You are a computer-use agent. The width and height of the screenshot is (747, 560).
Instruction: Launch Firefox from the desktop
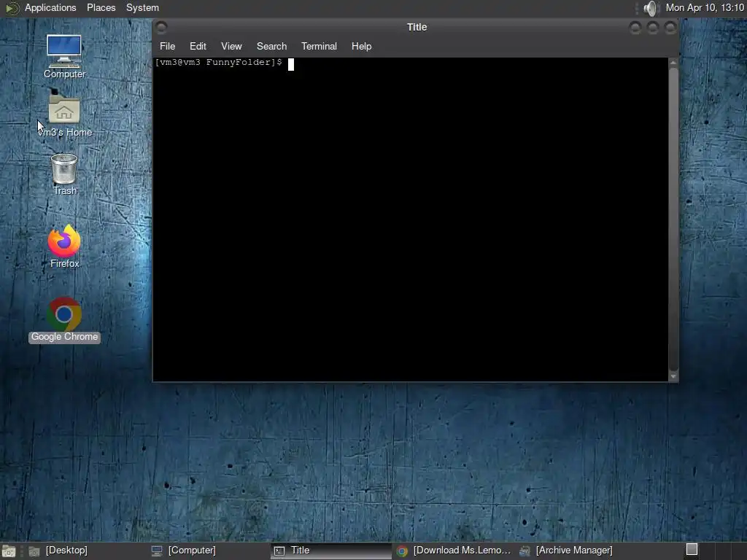click(x=64, y=246)
